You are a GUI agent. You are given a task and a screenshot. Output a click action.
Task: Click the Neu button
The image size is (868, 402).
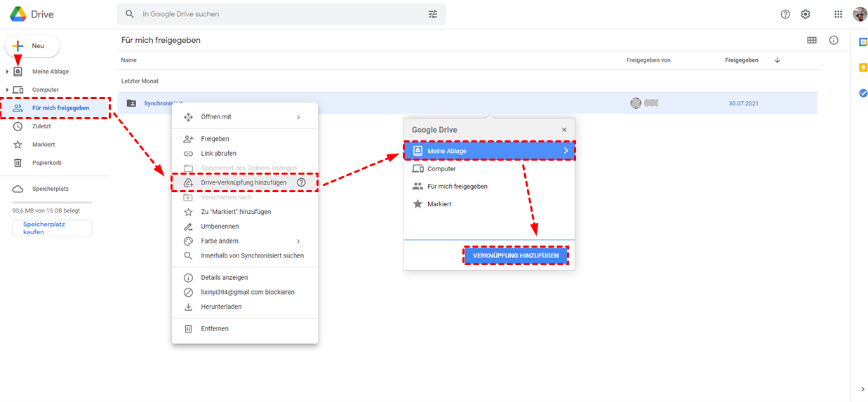pos(32,46)
